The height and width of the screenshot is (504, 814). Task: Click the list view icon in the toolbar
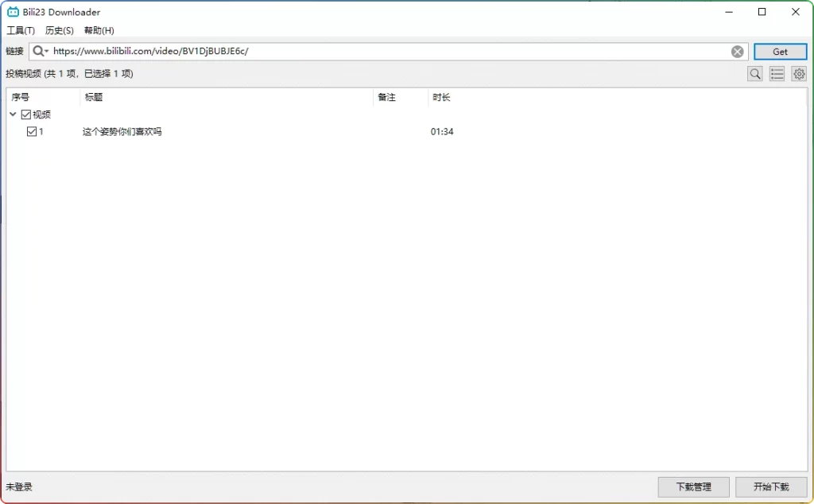point(777,73)
